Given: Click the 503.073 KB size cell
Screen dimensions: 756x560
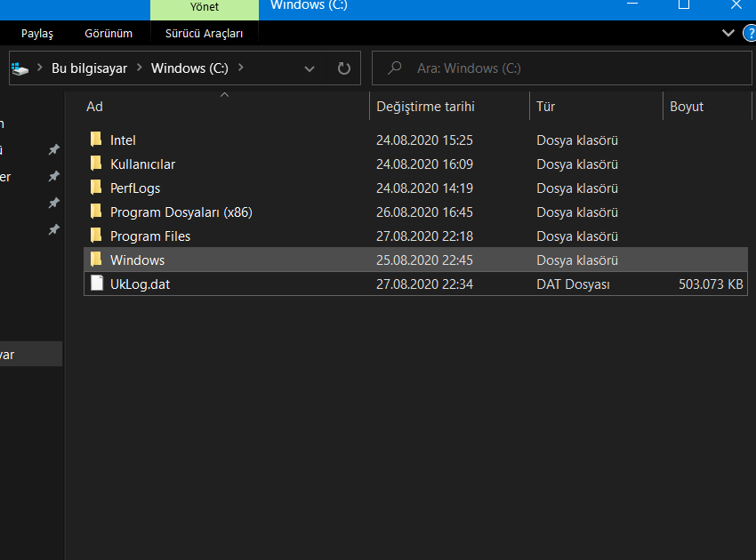Looking at the screenshot, I should [711, 284].
